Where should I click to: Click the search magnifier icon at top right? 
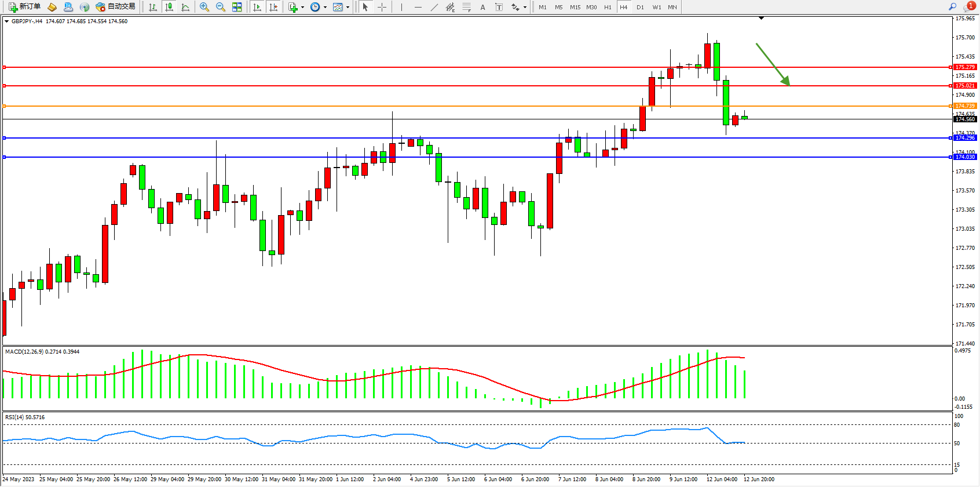pos(952,7)
